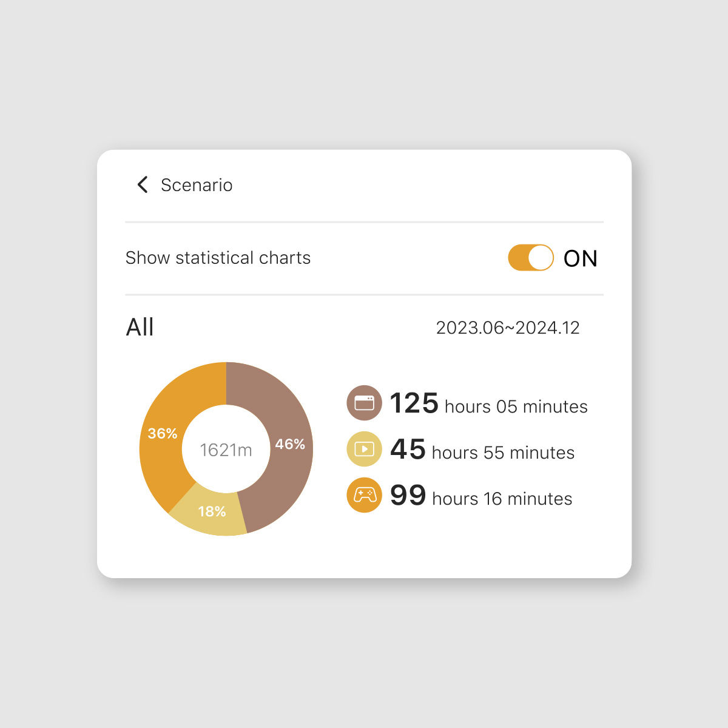
Task: Click the Scenario title
Action: pos(195,184)
